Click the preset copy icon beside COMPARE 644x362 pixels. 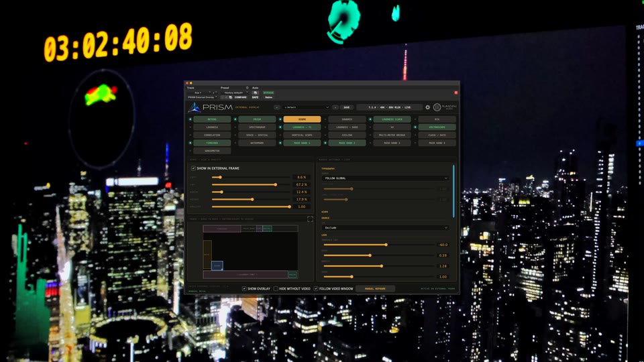coord(230,97)
